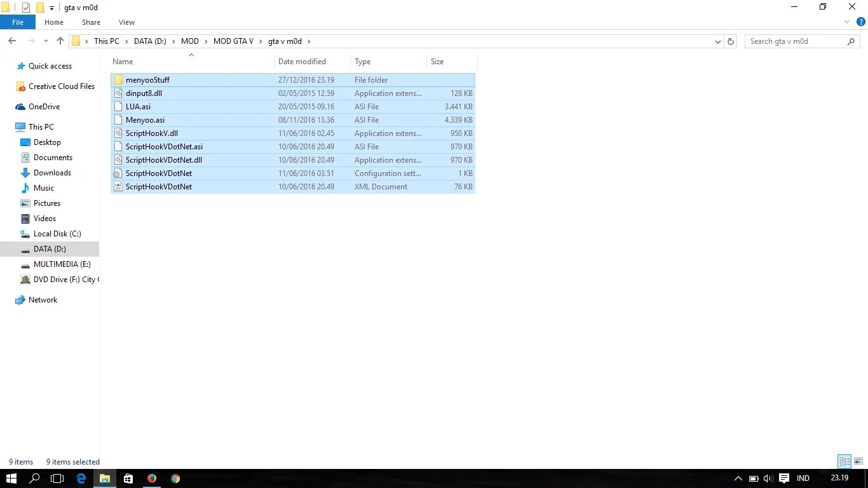Open Local Disk (C:) in sidebar
This screenshot has width=868, height=488.
pos(57,234)
